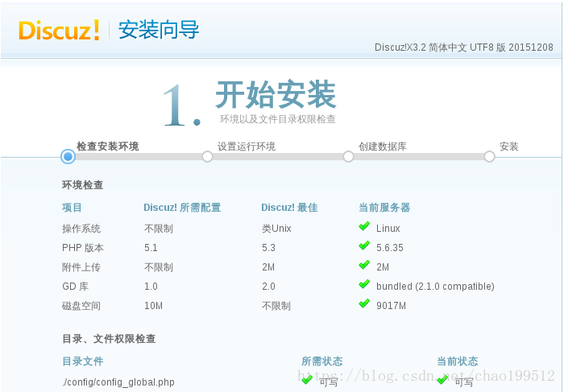Click the Discuz! 最佳 column header
The image size is (564, 392).
289,208
